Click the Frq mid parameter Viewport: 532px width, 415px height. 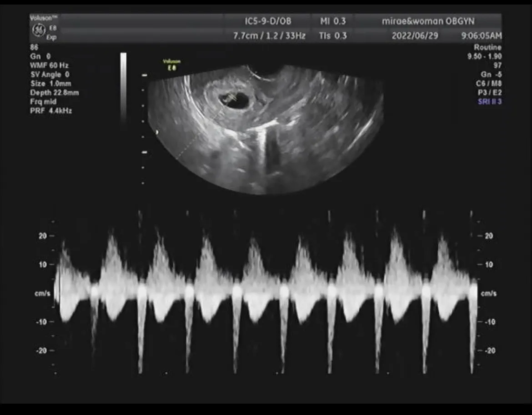point(43,101)
